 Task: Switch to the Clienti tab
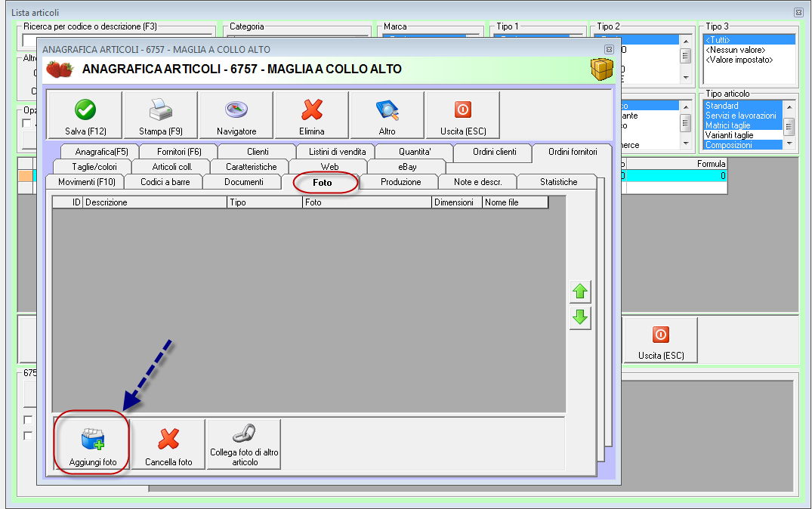tap(258, 152)
